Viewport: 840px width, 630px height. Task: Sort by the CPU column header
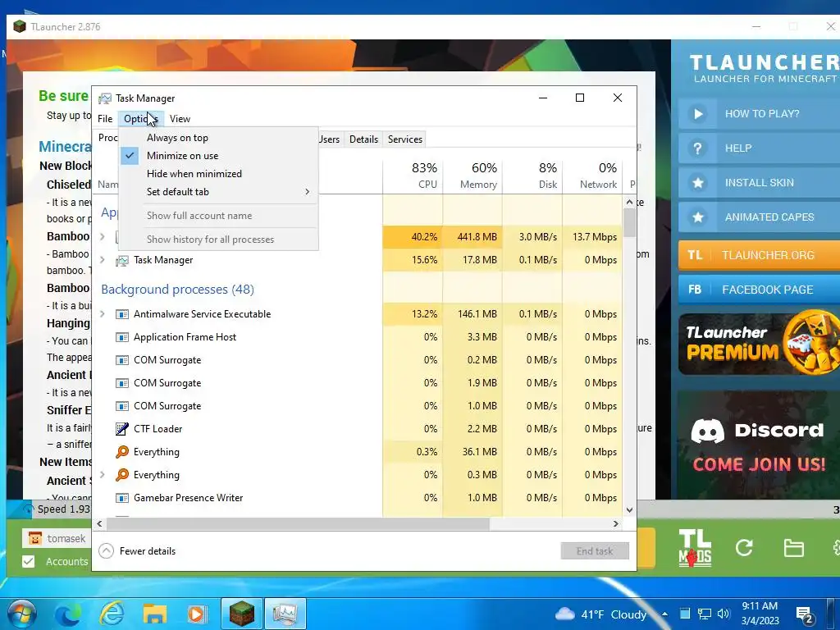(413, 176)
